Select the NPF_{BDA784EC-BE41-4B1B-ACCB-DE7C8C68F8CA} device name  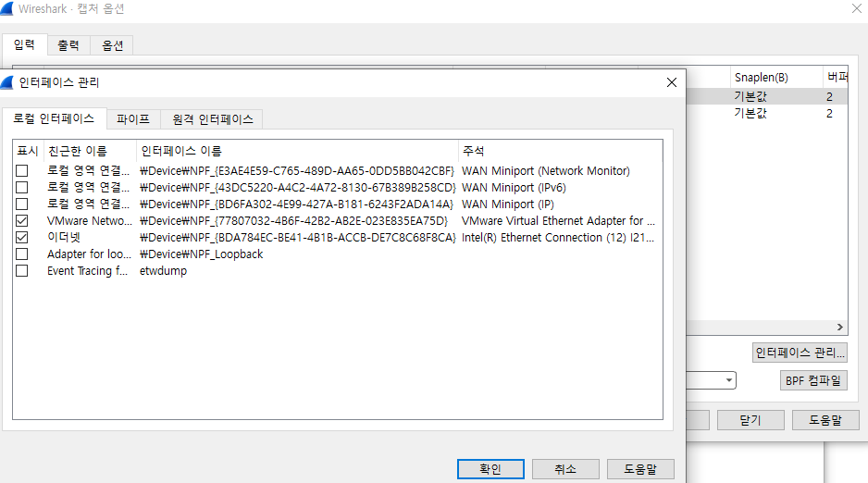(298, 238)
